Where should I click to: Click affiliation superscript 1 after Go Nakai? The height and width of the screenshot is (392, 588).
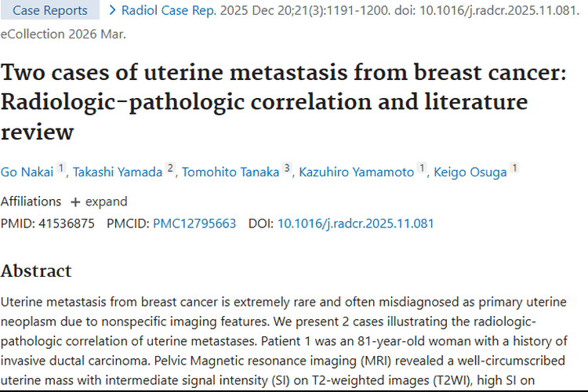click(61, 168)
